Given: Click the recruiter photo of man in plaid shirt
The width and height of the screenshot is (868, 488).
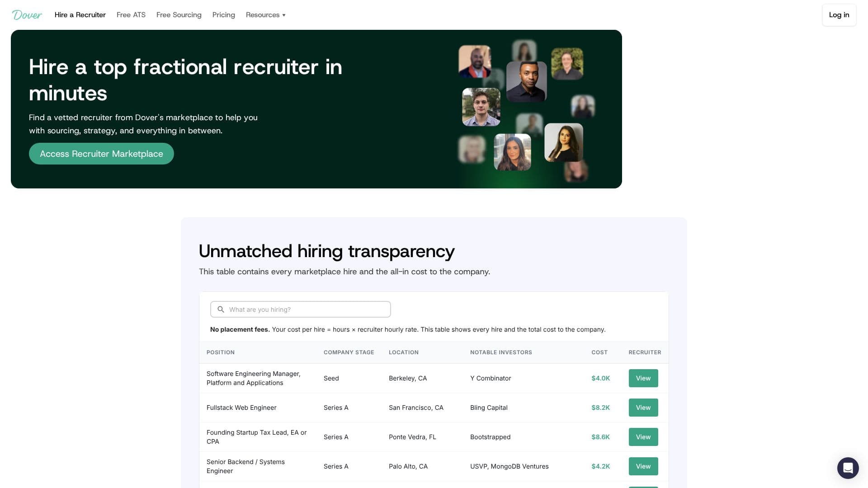Looking at the screenshot, I should pos(481,107).
